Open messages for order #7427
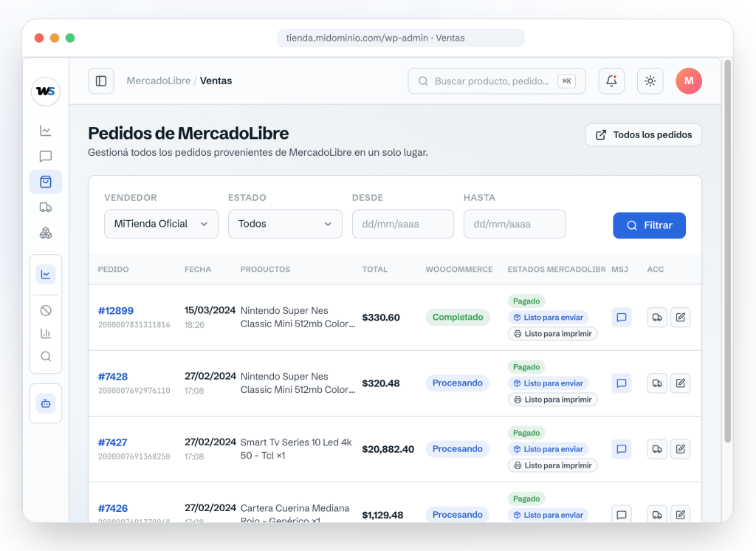Viewport: 756px width, 551px height. 622,449
